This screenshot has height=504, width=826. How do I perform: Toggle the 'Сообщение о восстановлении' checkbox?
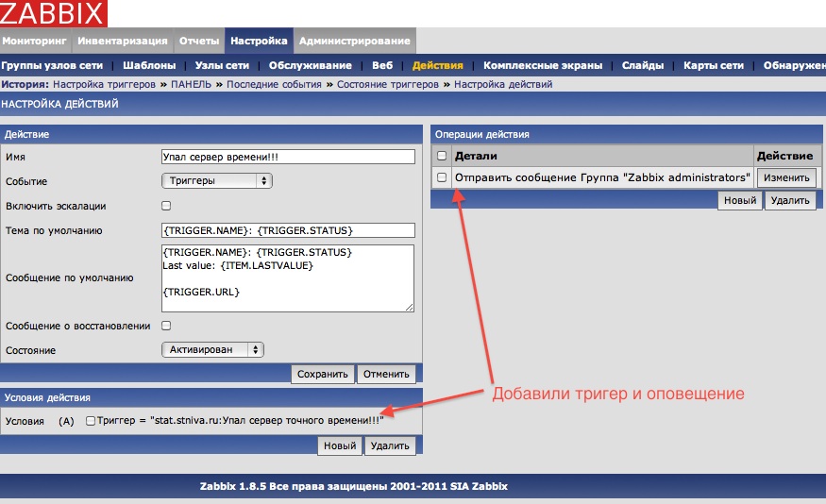pyautogui.click(x=166, y=326)
